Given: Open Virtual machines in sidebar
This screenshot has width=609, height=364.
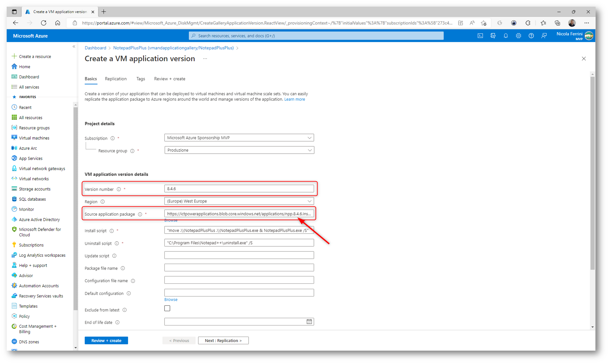Looking at the screenshot, I should 34,138.
